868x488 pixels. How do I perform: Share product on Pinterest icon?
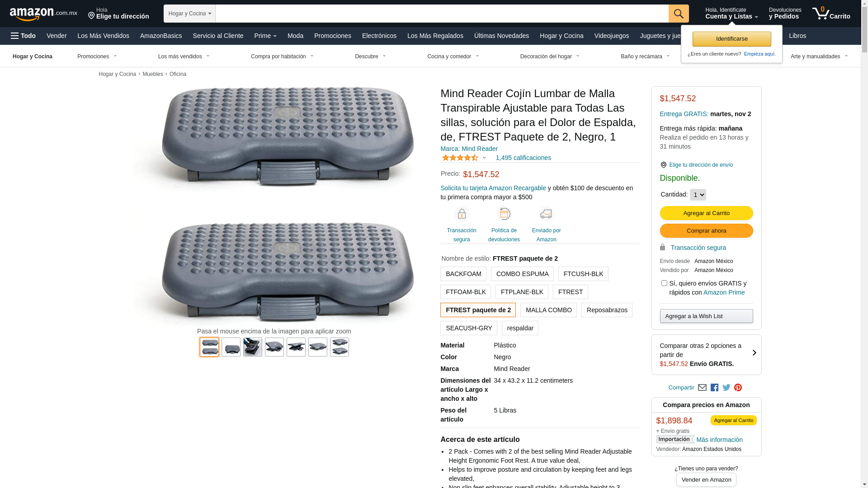click(x=738, y=388)
